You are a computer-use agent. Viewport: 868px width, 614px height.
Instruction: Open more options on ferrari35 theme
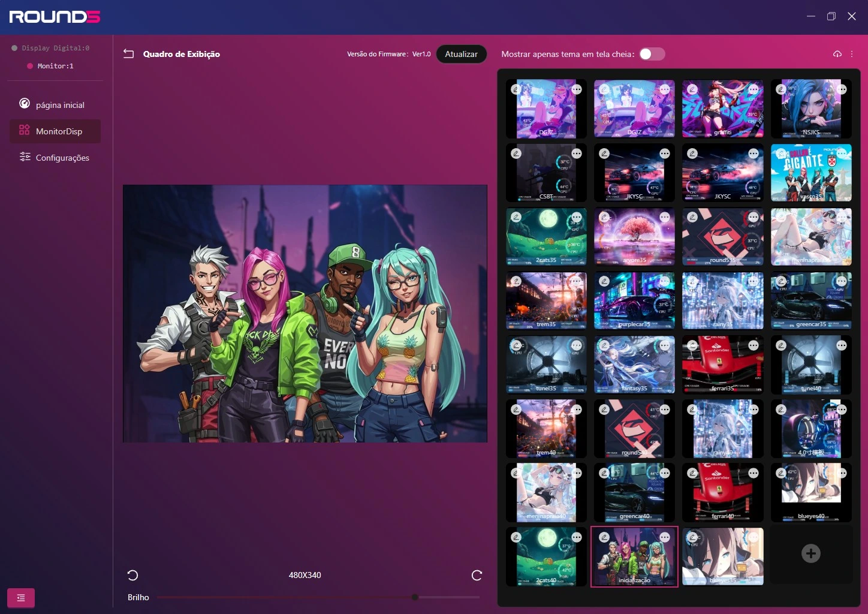tap(754, 345)
